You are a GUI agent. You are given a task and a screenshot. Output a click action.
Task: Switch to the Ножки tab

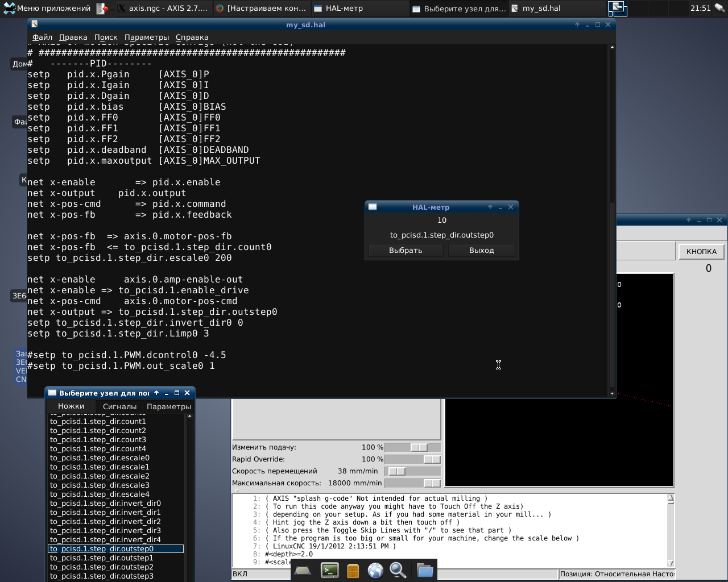coord(71,406)
